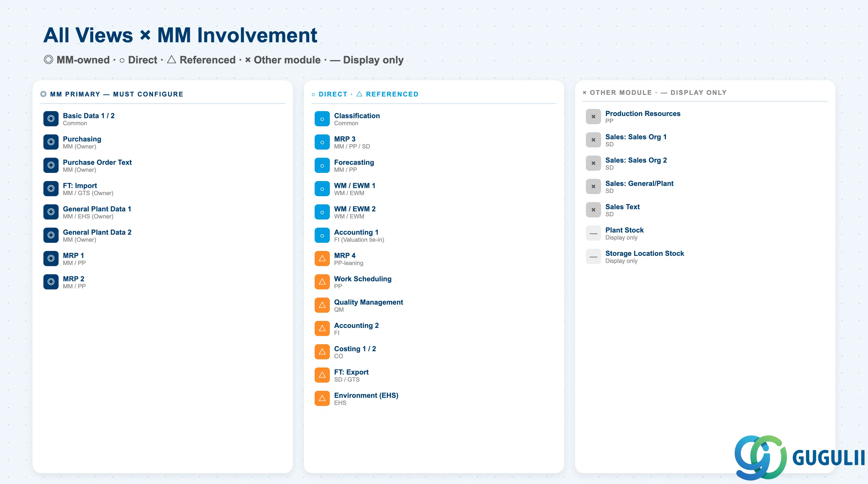The height and width of the screenshot is (484, 868).
Task: Click the 'PP-leaning' subtitle
Action: pos(349,263)
